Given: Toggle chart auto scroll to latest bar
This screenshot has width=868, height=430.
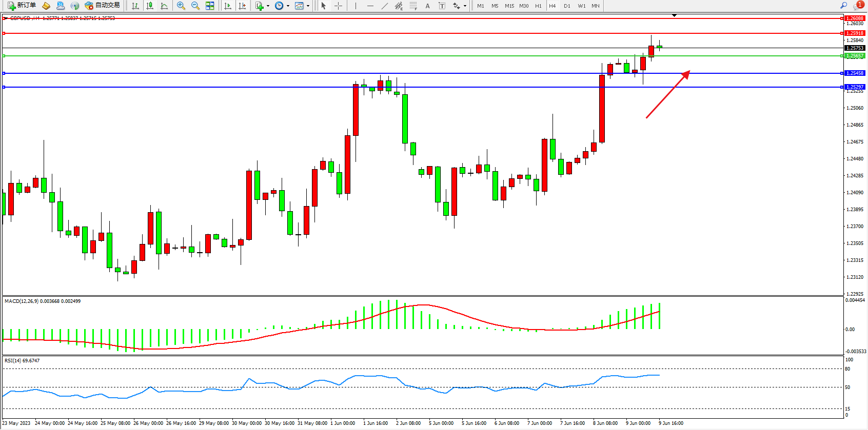Looking at the screenshot, I should point(228,6).
